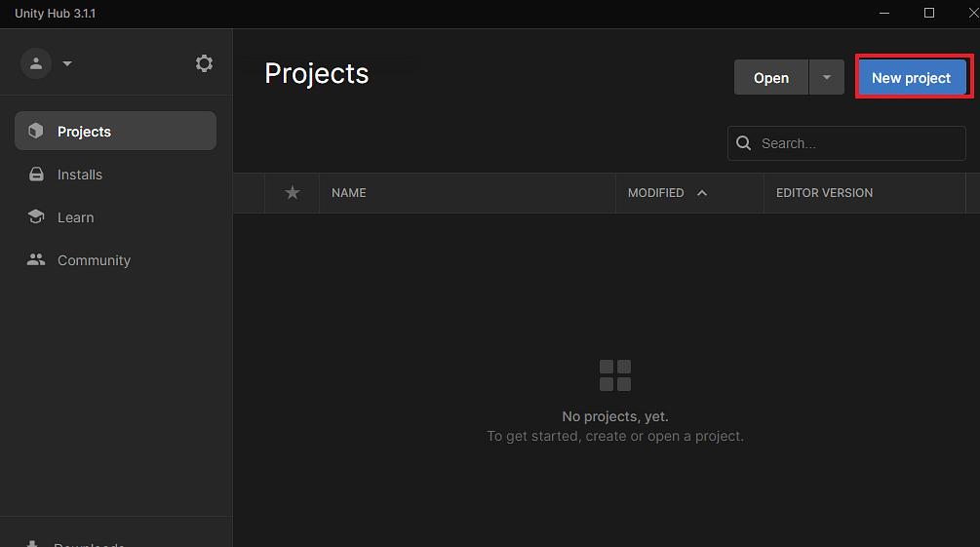
Task: Focus the project Search field
Action: [x=846, y=143]
